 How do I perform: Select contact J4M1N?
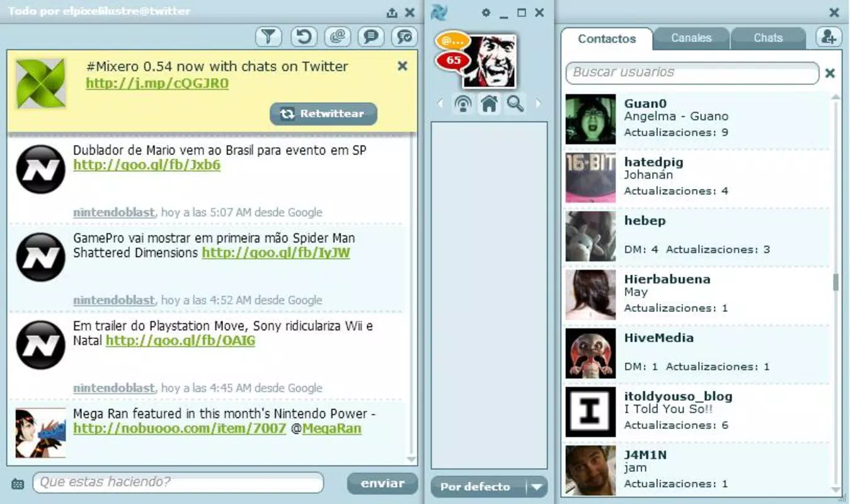(696, 469)
